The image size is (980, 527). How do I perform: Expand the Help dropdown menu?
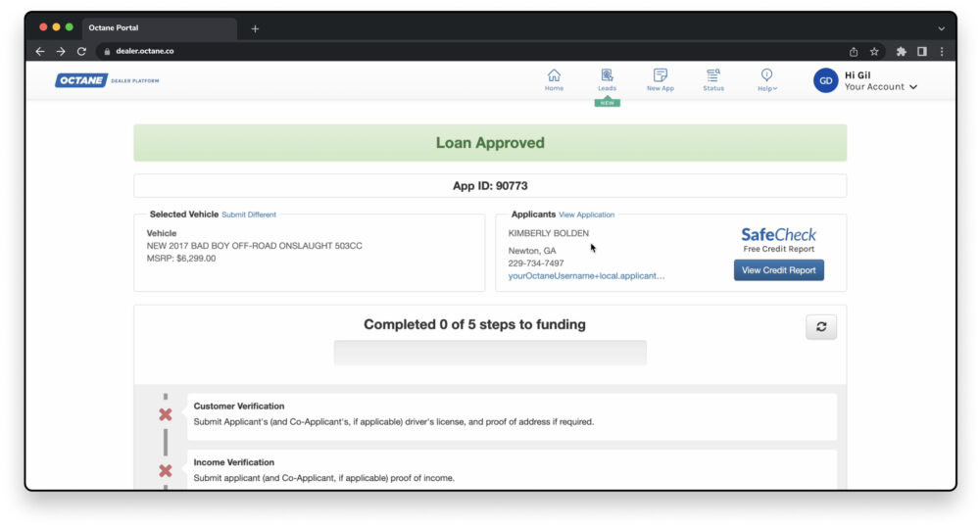pyautogui.click(x=766, y=79)
